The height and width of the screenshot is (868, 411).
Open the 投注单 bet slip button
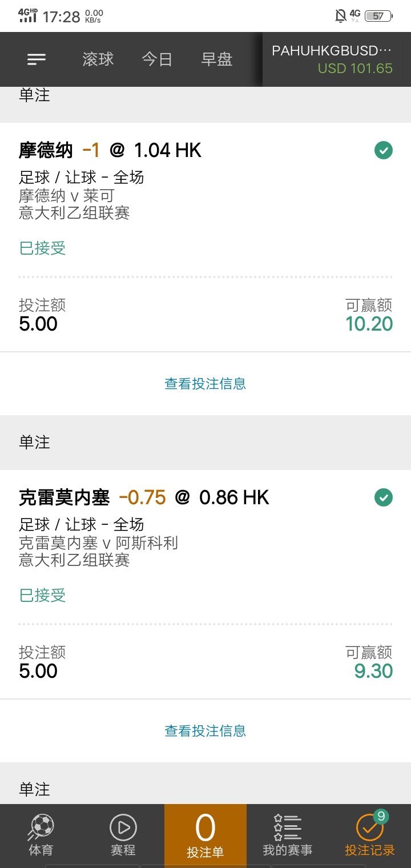tap(205, 836)
